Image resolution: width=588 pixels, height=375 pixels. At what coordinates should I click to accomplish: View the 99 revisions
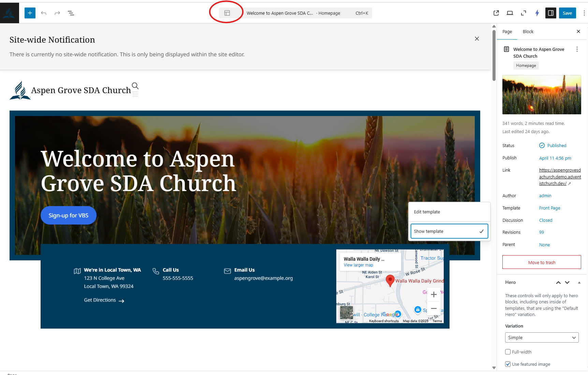(x=542, y=232)
